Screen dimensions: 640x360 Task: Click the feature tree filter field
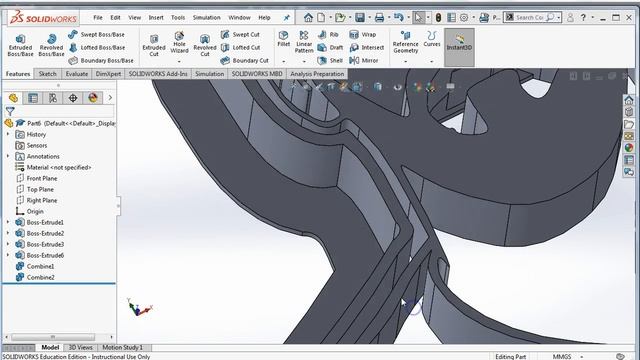(63, 111)
